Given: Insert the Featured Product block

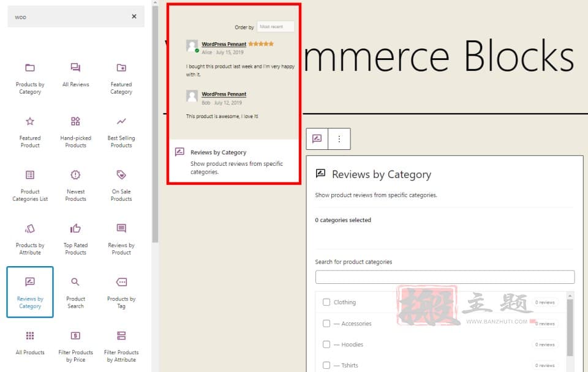Looking at the screenshot, I should [30, 132].
